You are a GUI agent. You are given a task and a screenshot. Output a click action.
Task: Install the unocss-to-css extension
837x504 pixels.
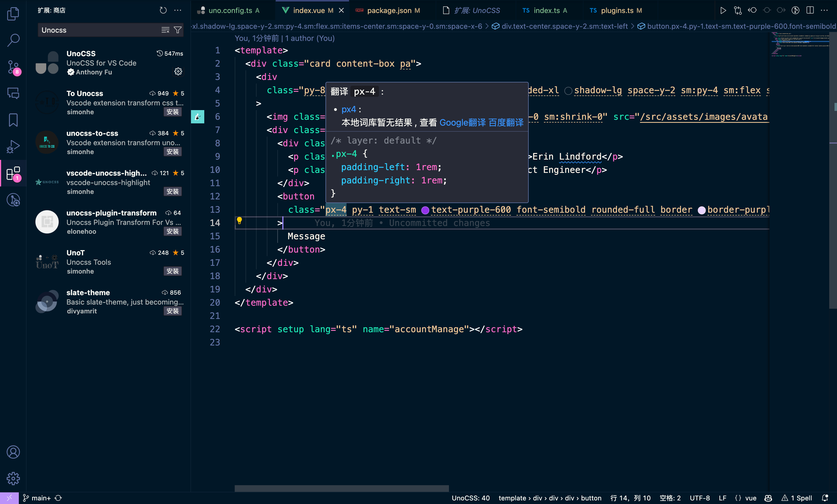pos(172,152)
